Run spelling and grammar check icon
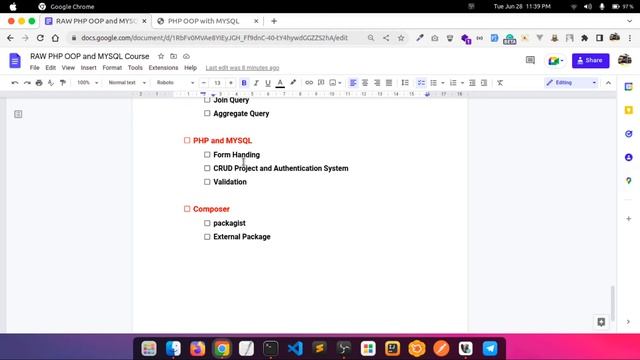 tap(51, 83)
